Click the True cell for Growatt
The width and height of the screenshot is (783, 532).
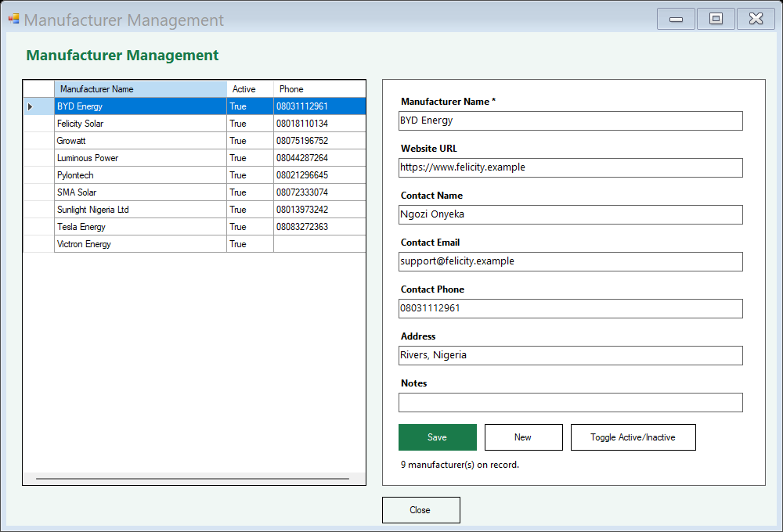coord(251,141)
